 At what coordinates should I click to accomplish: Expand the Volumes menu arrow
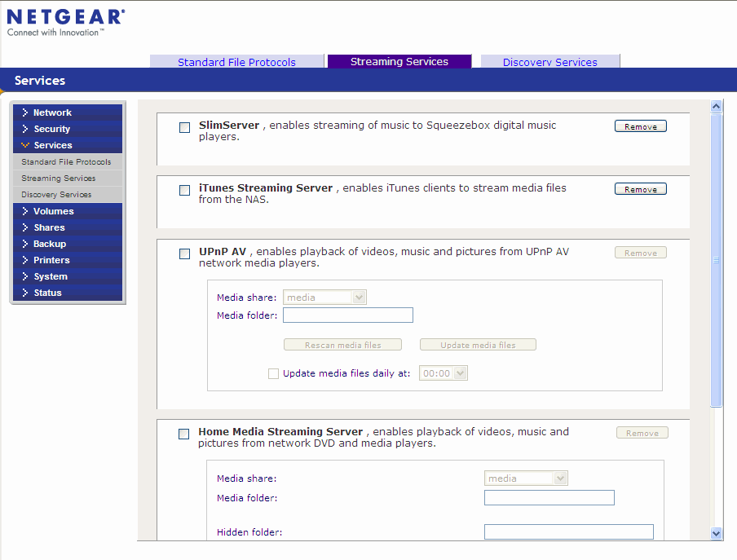(x=25, y=211)
